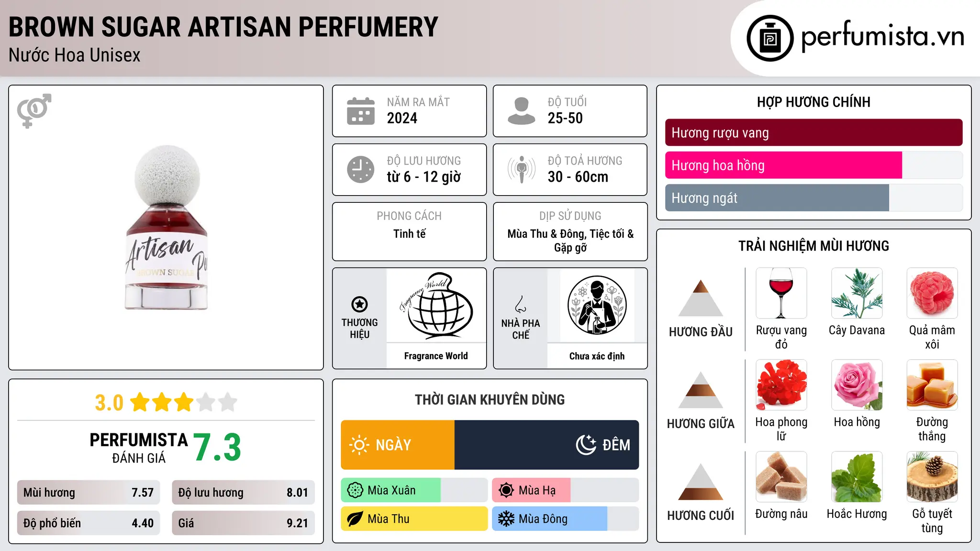Screen dimensions: 980x551
Task: Select the Gỗ tuyết tùng note image
Action: (x=932, y=477)
